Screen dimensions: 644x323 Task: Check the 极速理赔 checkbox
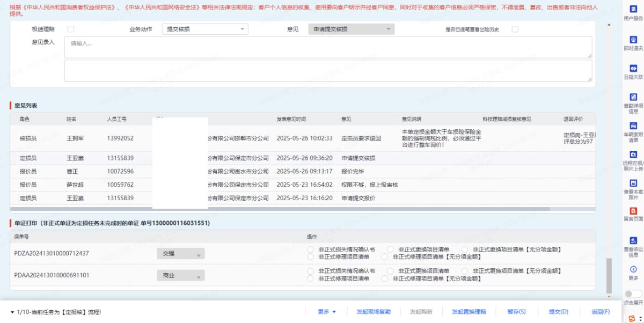point(71,30)
